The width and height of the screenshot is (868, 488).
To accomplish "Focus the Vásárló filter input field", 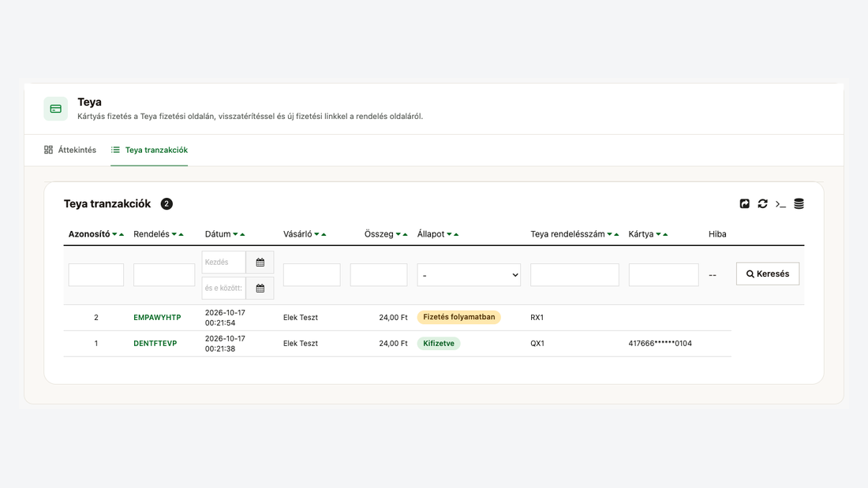I will 312,275.
